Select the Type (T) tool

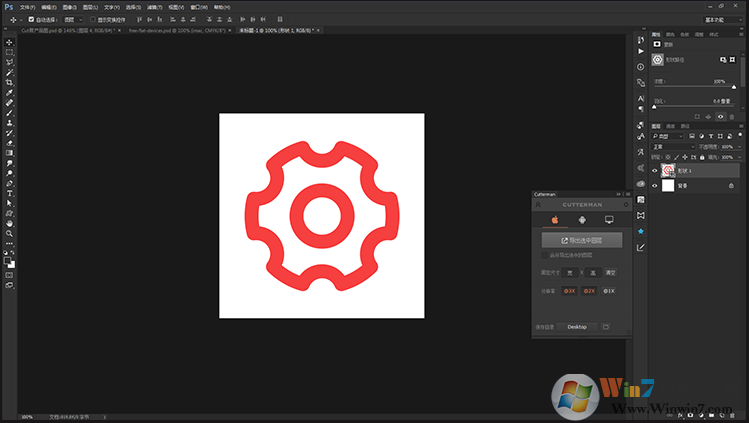pos(10,193)
